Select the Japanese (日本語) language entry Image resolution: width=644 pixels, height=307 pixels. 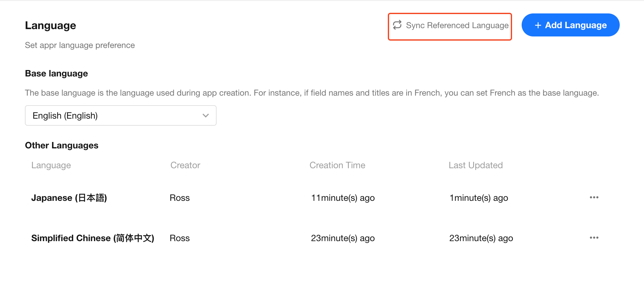(69, 198)
